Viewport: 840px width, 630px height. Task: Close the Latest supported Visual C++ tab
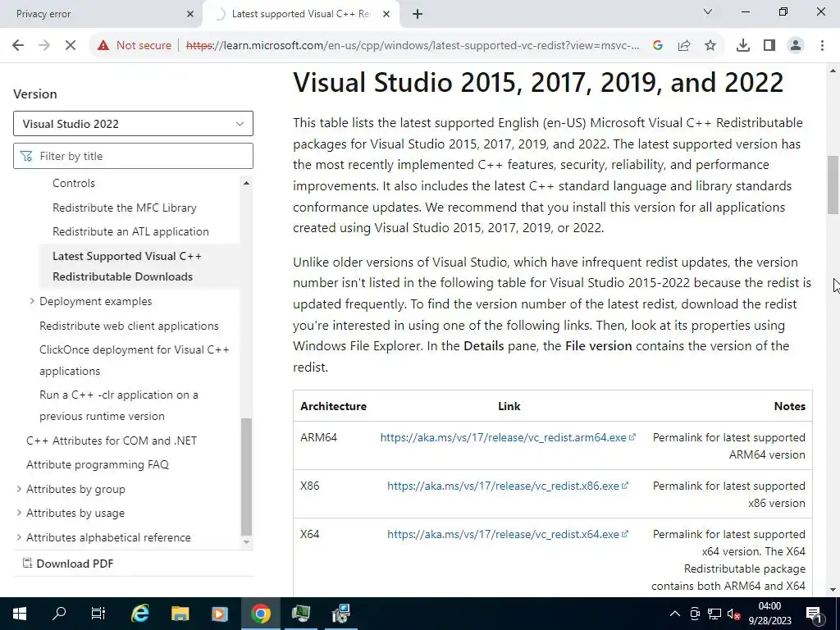click(x=386, y=14)
